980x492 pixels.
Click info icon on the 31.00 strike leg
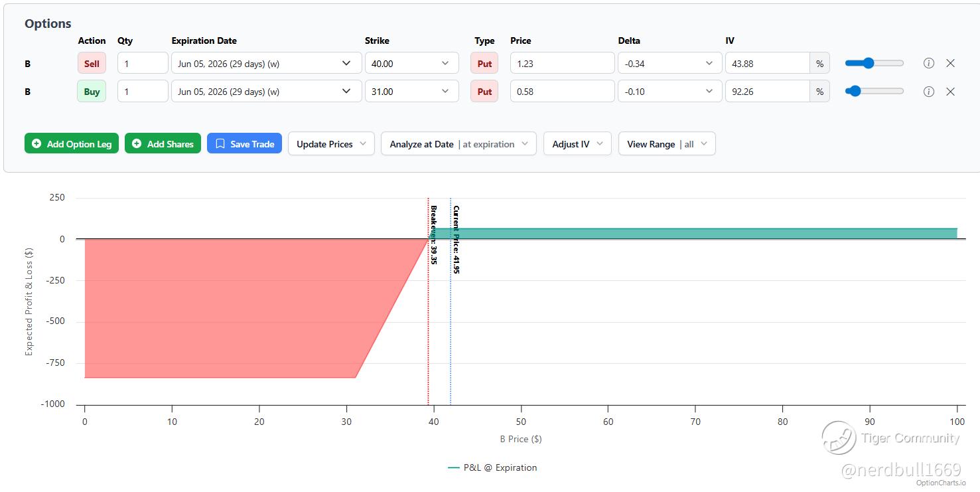tap(929, 92)
